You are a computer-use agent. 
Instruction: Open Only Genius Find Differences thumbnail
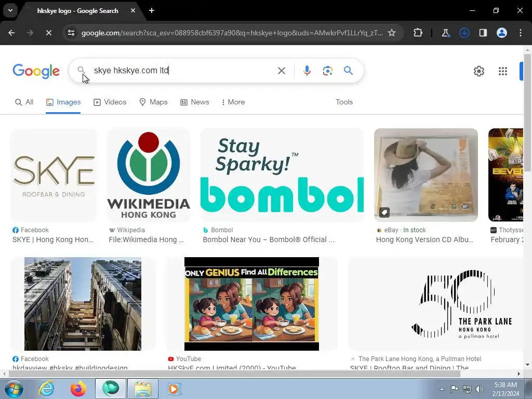click(251, 303)
